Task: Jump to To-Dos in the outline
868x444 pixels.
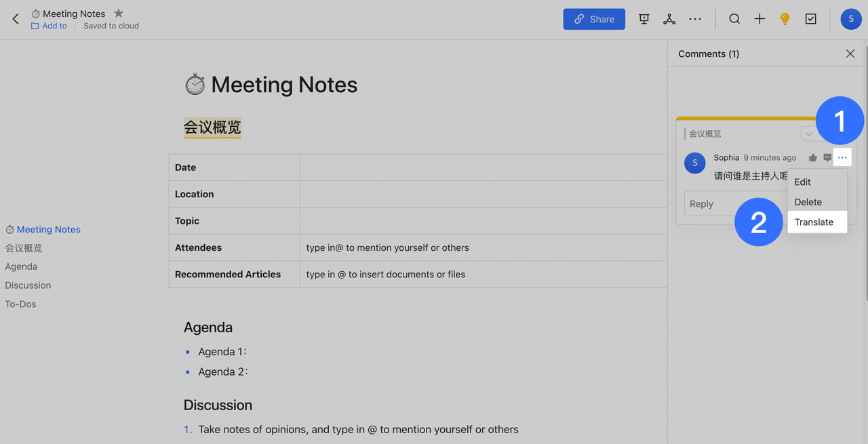Action: pyautogui.click(x=20, y=304)
